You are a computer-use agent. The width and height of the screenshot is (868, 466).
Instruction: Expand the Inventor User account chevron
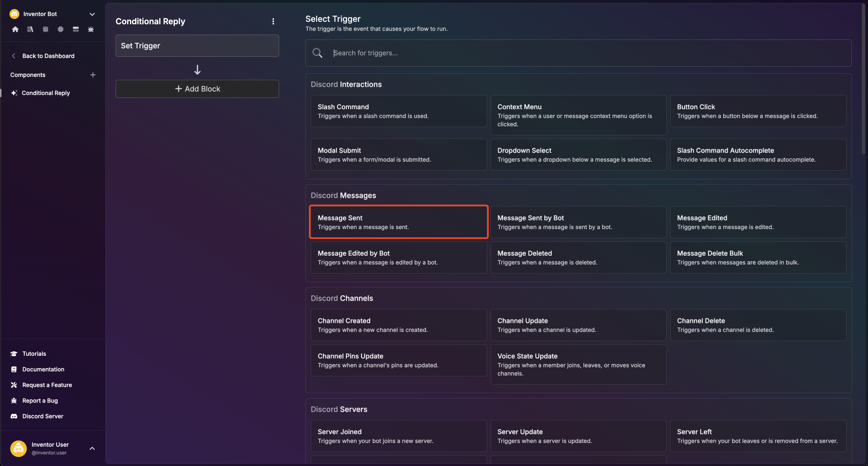pos(92,448)
